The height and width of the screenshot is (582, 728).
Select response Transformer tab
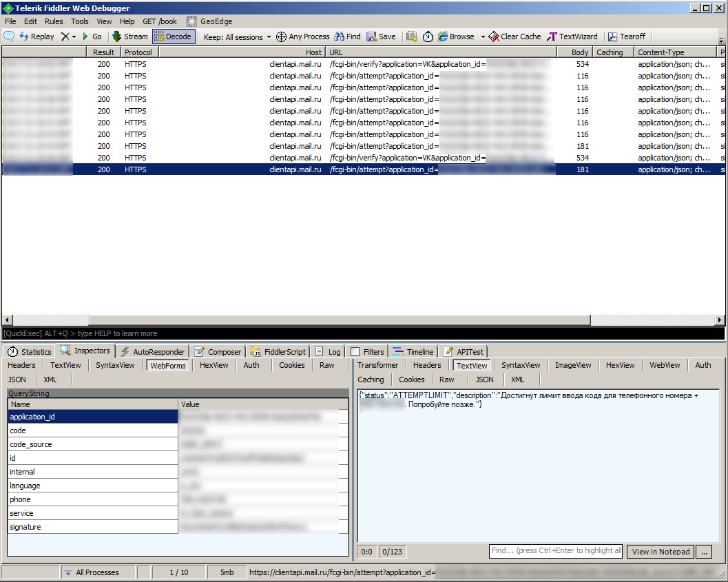[x=377, y=365]
